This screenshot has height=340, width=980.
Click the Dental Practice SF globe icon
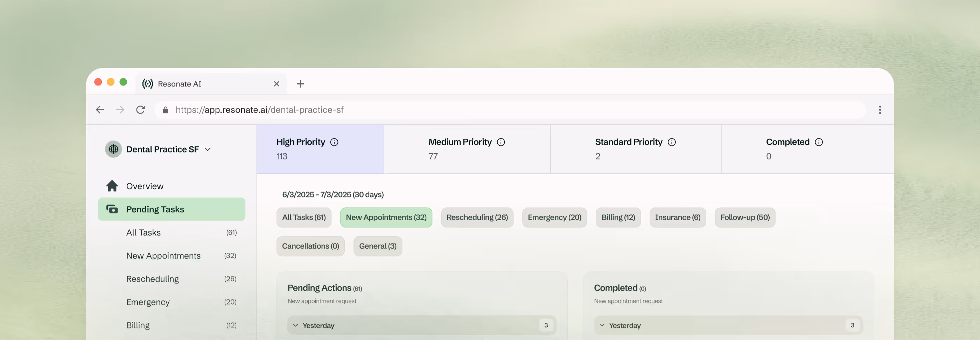113,149
